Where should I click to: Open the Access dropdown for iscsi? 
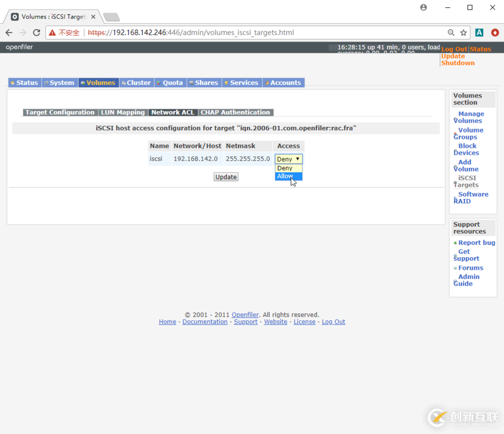[x=288, y=159]
